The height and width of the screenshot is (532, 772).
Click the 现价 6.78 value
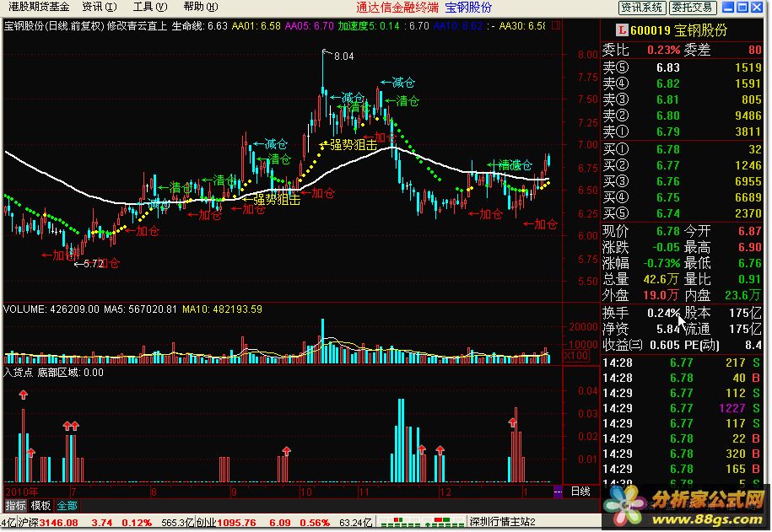tap(667, 231)
